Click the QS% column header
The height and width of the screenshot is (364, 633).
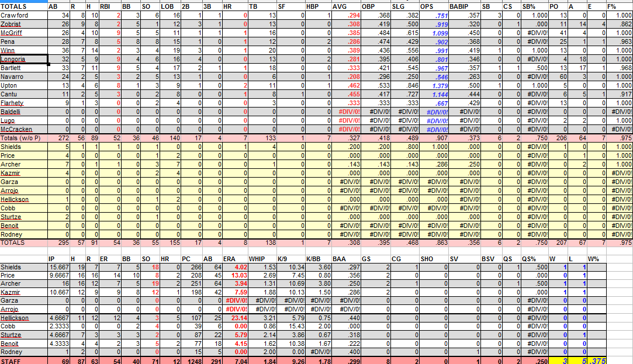point(535,259)
